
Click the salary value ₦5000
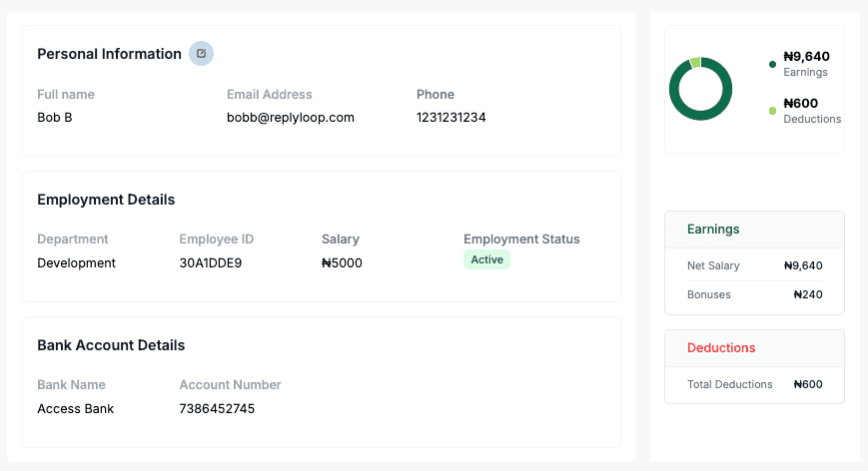[x=342, y=263]
